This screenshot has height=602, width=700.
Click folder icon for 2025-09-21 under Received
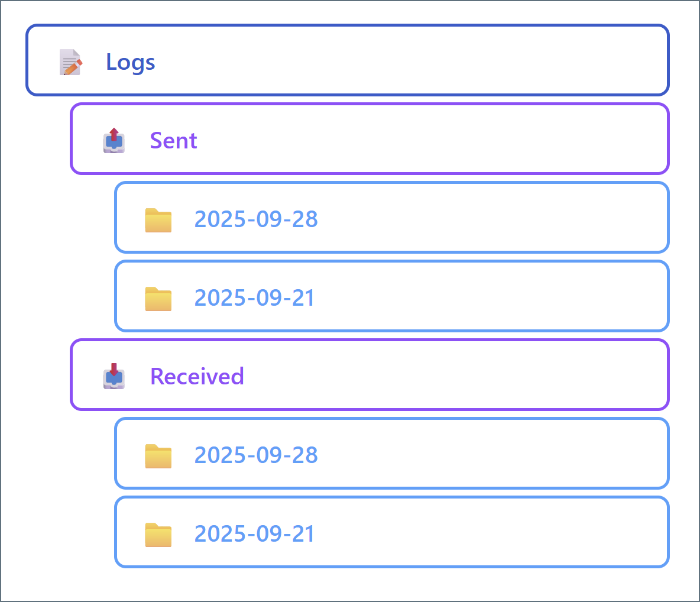pyautogui.click(x=158, y=534)
